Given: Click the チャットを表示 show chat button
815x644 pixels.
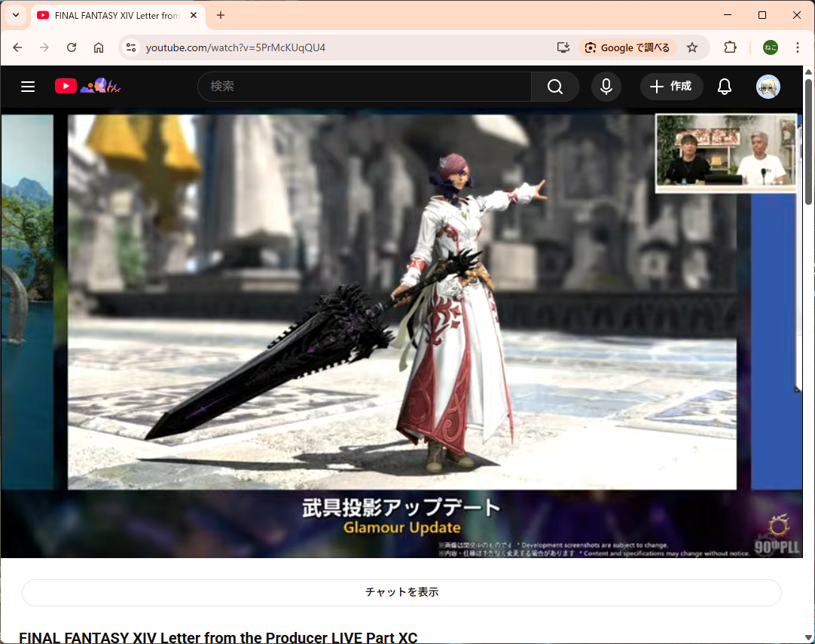Looking at the screenshot, I should [401, 592].
